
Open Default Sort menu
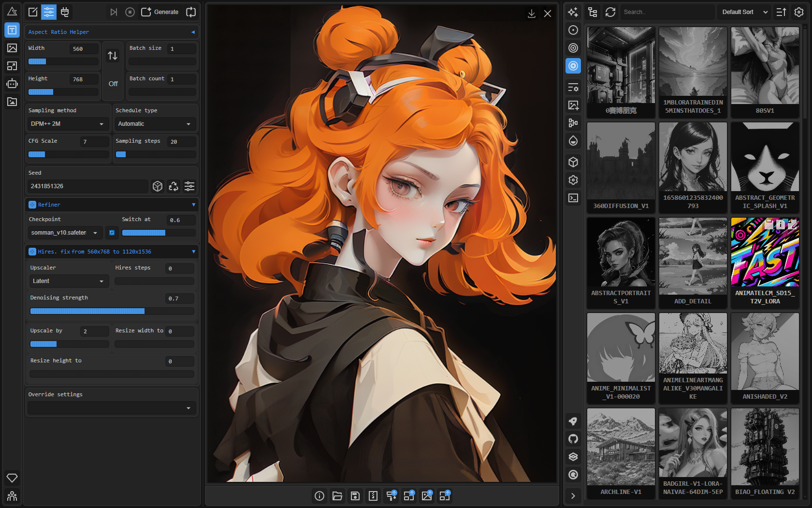click(744, 12)
